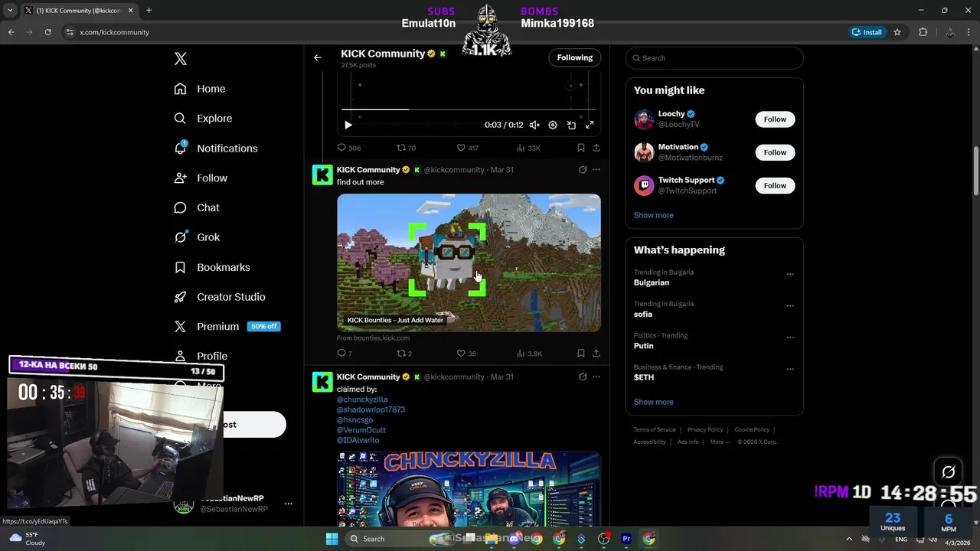Repost the post with 70 reposts

406,148
